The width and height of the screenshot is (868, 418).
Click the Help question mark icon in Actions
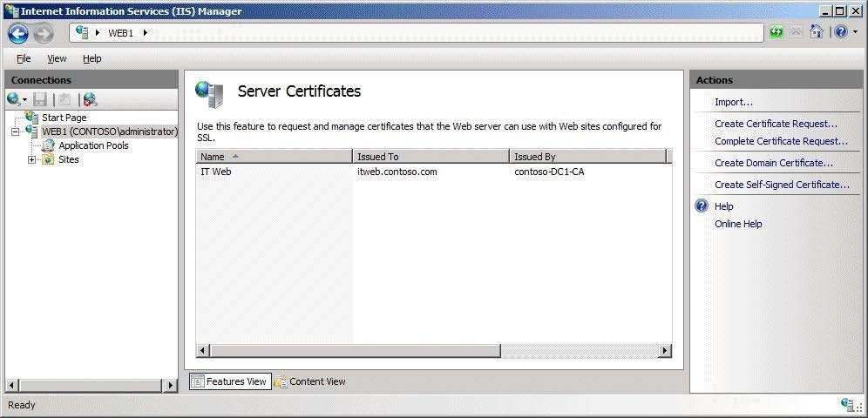[702, 206]
